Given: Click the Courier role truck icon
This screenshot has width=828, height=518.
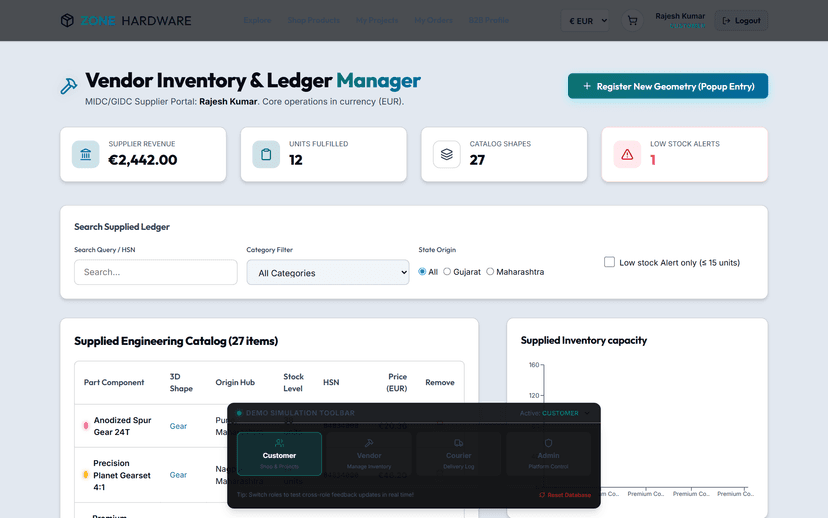Looking at the screenshot, I should [458, 443].
